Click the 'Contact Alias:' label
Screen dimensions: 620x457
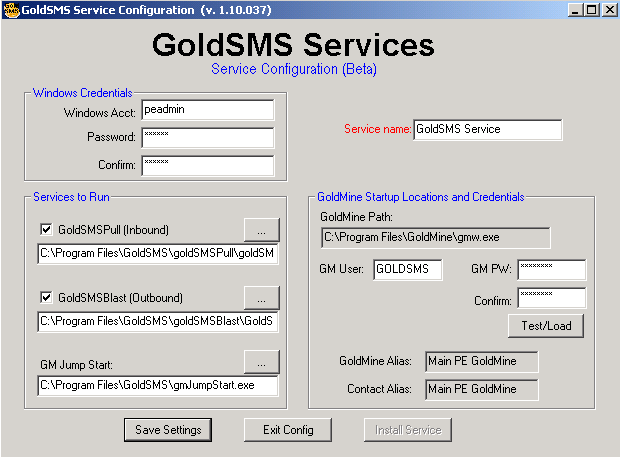coord(379,389)
